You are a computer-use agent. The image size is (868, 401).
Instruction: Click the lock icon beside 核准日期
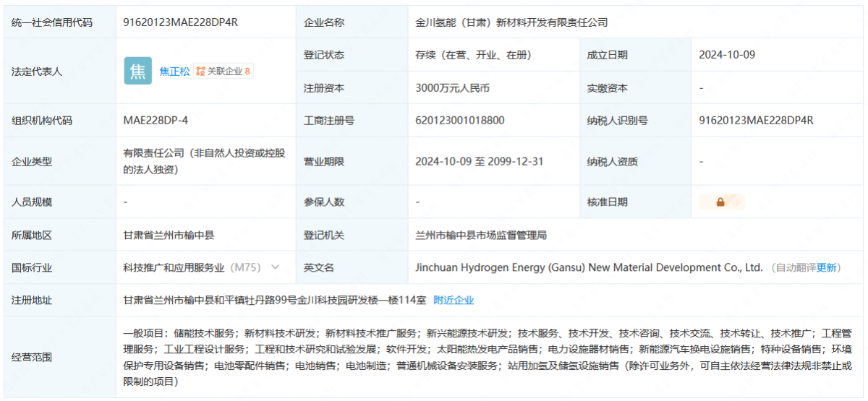pos(720,202)
